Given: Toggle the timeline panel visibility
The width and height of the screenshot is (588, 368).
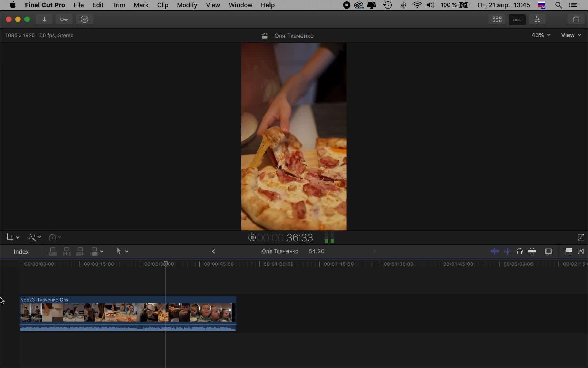Looking at the screenshot, I should pyautogui.click(x=517, y=19).
